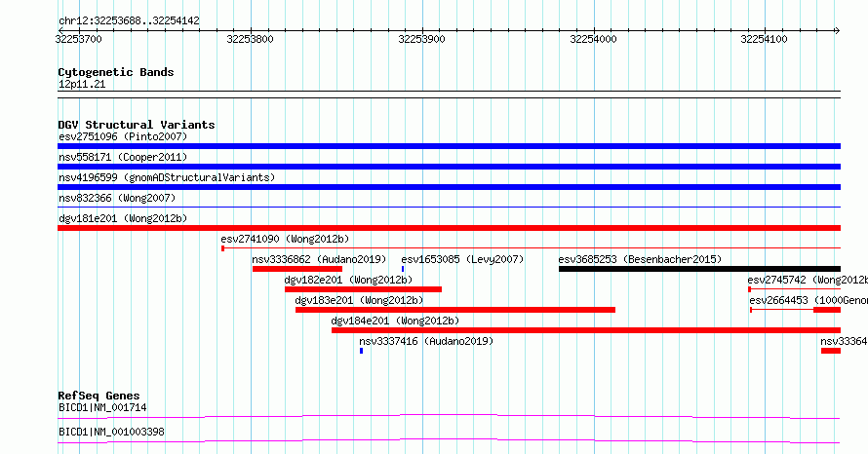Viewport: 868px width, 454px height.
Task: Click the red nsv3336862 feature bar
Action: point(297,269)
